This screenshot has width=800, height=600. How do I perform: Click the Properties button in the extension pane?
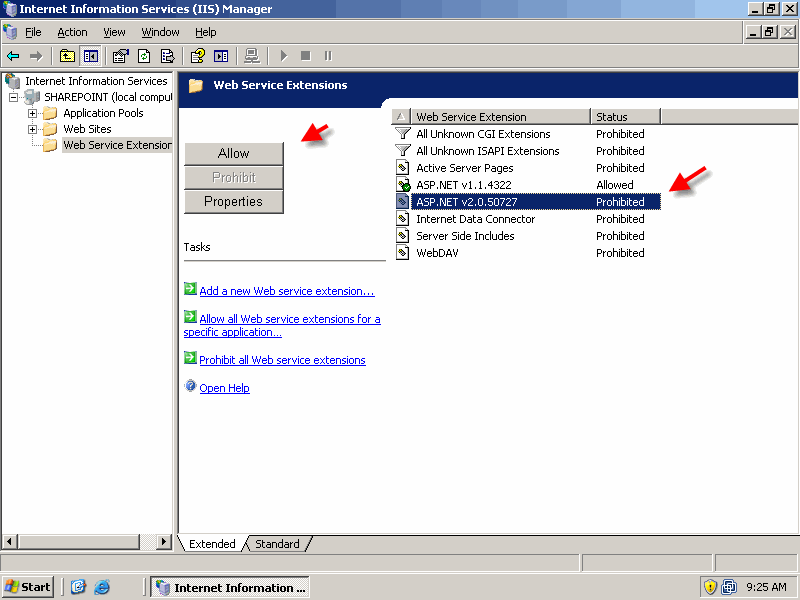click(x=234, y=202)
